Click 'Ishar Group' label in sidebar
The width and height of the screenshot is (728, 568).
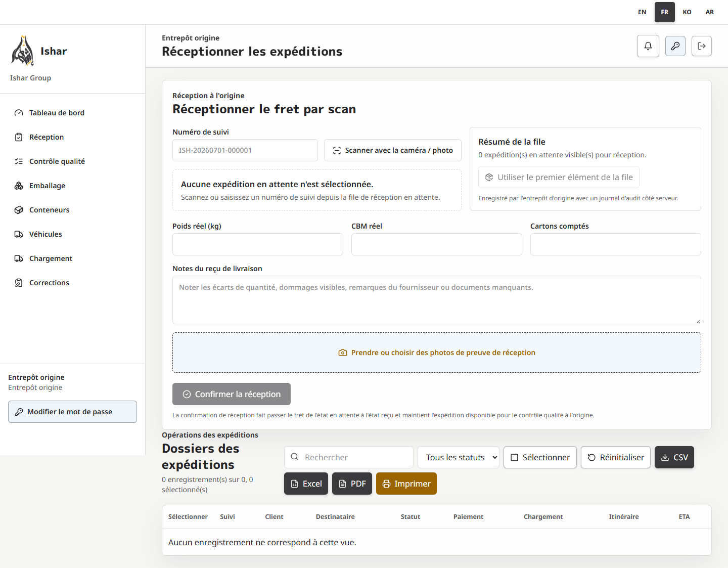[x=30, y=78]
